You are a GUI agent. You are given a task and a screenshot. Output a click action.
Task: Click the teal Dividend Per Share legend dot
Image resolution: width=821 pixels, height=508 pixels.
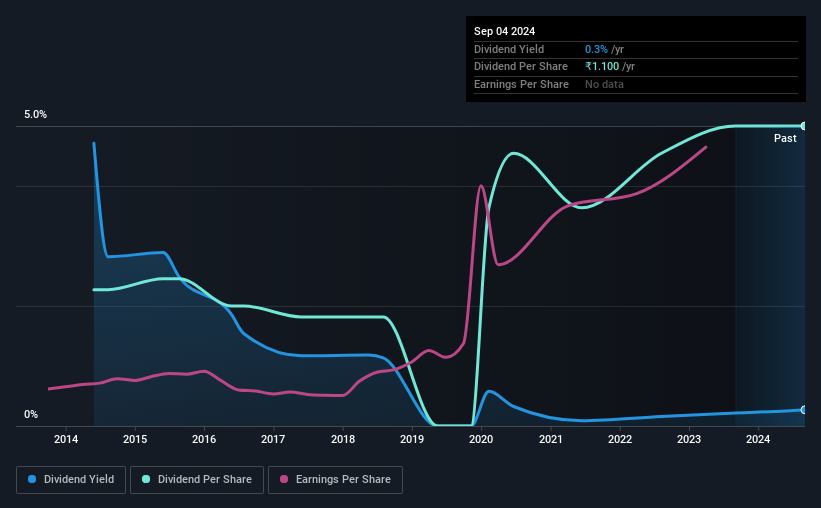click(146, 479)
